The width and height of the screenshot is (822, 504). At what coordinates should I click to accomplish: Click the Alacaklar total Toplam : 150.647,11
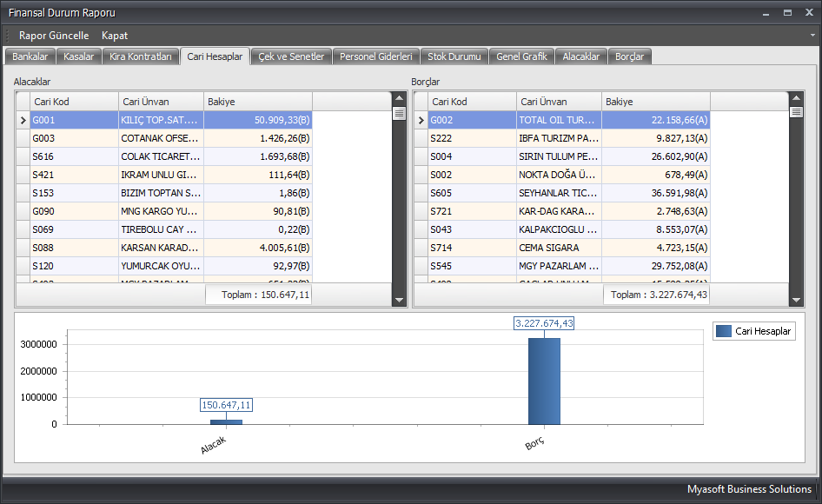pos(259,295)
